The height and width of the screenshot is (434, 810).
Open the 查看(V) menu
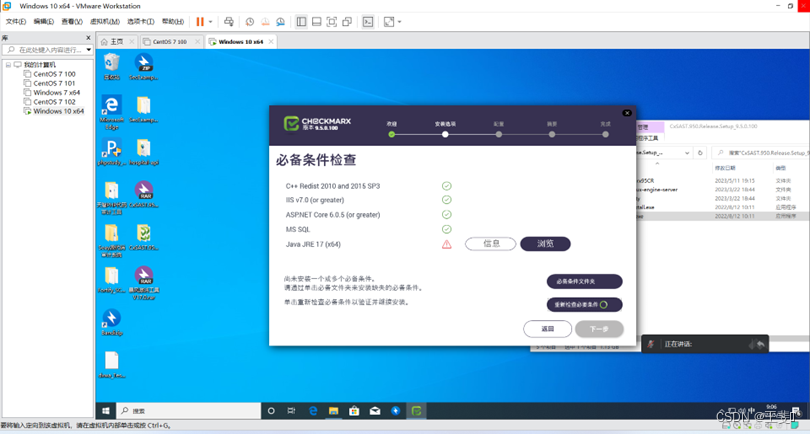[72, 22]
